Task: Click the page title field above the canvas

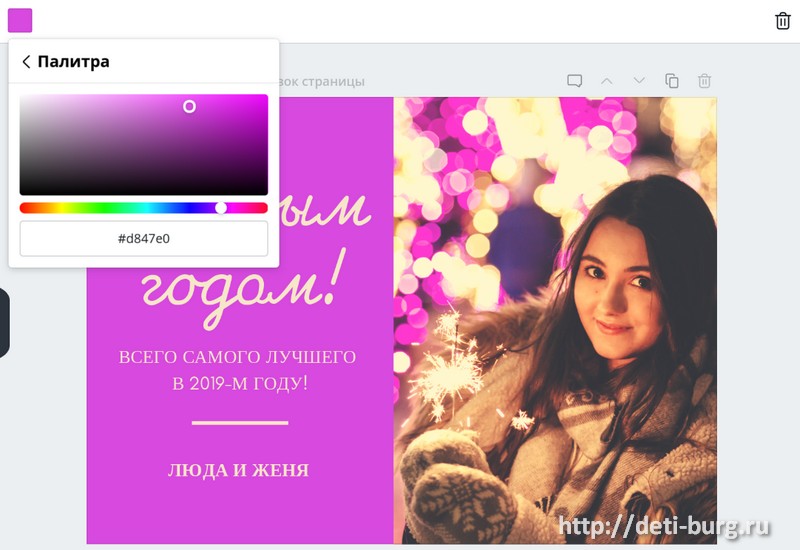Action: coord(320,81)
